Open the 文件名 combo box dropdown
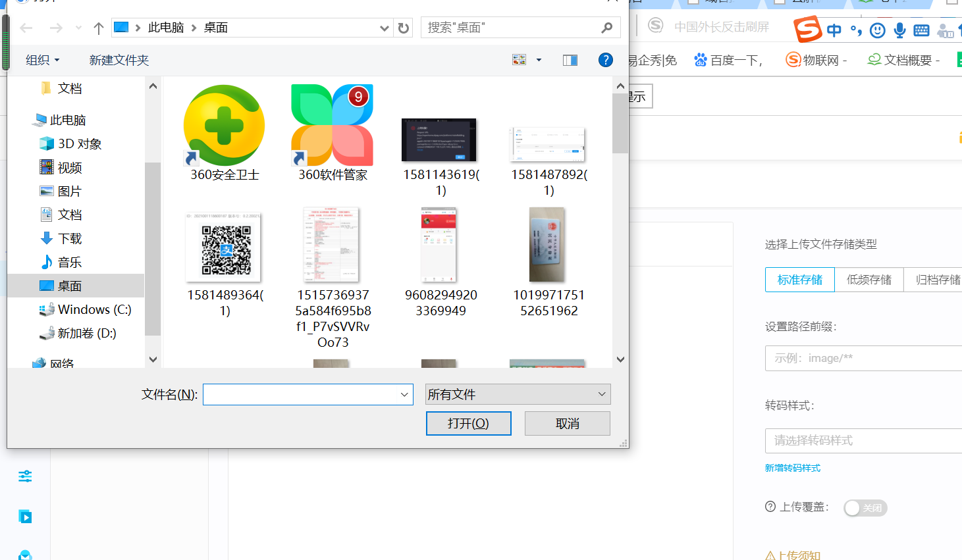 point(404,394)
